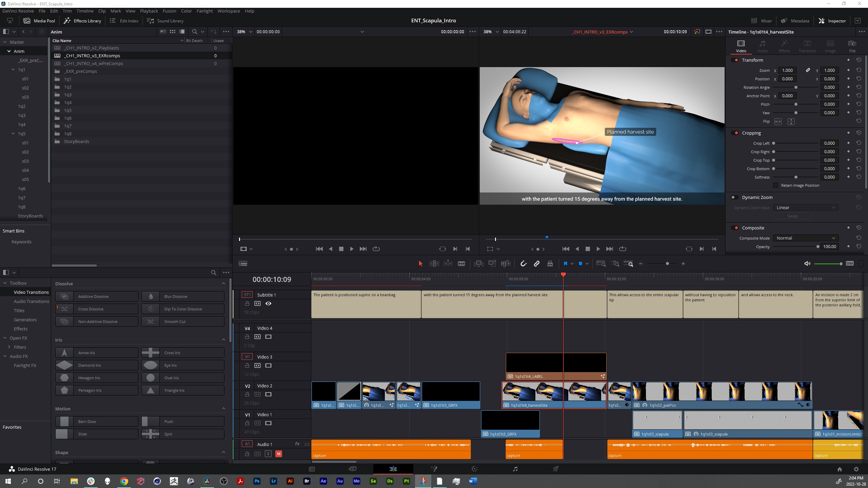Image resolution: width=868 pixels, height=488 pixels.
Task: Adjust the Opacity slider in Composite
Action: coord(817,247)
